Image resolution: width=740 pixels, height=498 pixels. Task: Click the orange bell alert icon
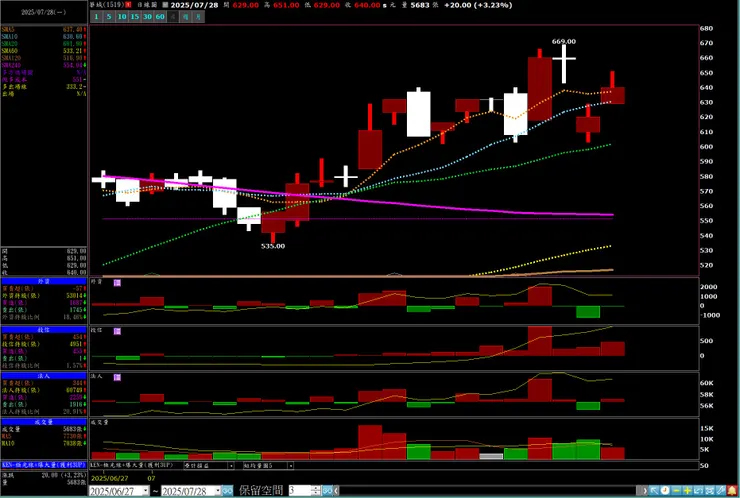click(x=732, y=491)
